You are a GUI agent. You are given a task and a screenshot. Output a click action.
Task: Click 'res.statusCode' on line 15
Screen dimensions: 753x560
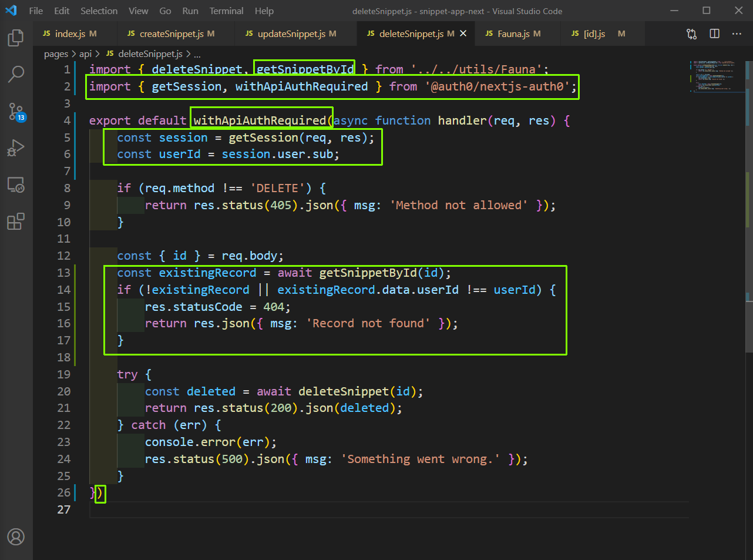193,307
